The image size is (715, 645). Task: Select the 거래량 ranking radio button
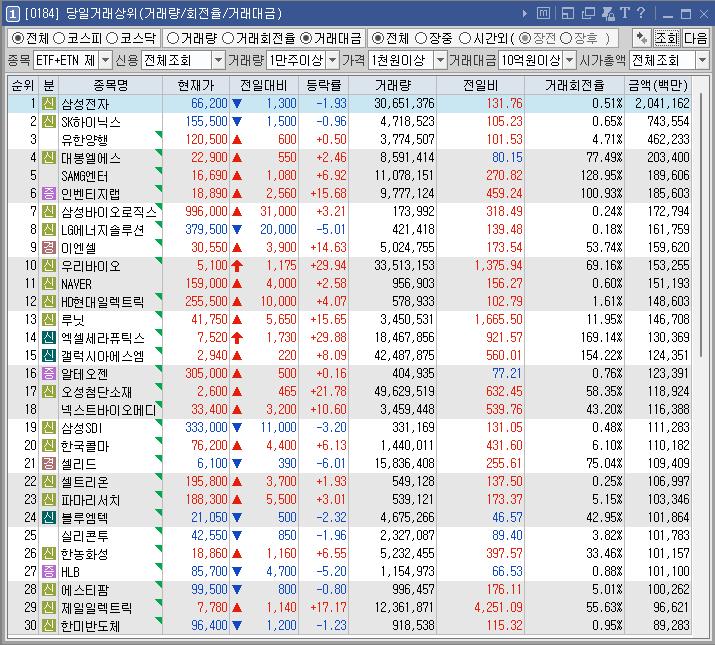pyautogui.click(x=173, y=38)
